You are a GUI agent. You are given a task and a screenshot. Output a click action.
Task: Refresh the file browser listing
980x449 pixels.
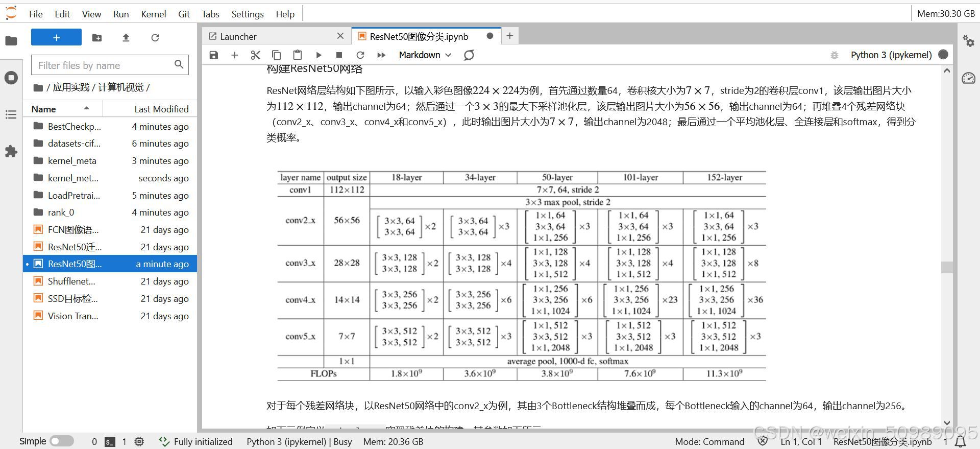point(155,37)
